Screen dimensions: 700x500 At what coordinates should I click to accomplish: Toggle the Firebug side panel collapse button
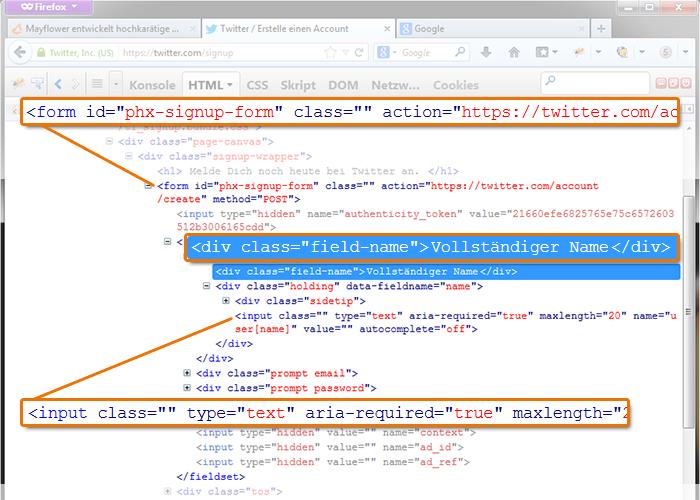pos(690,108)
